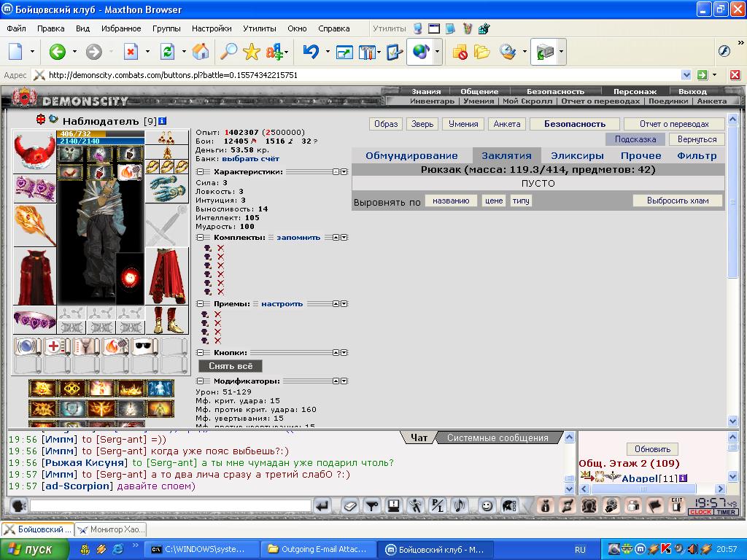747x560 pixels.
Task: Collapse the Характеристики section
Action: [x=200, y=171]
